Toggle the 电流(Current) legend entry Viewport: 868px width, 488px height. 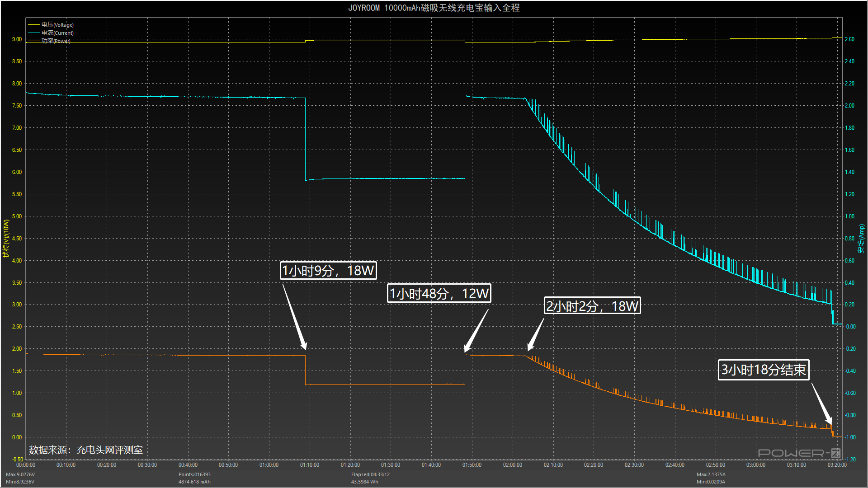point(57,33)
